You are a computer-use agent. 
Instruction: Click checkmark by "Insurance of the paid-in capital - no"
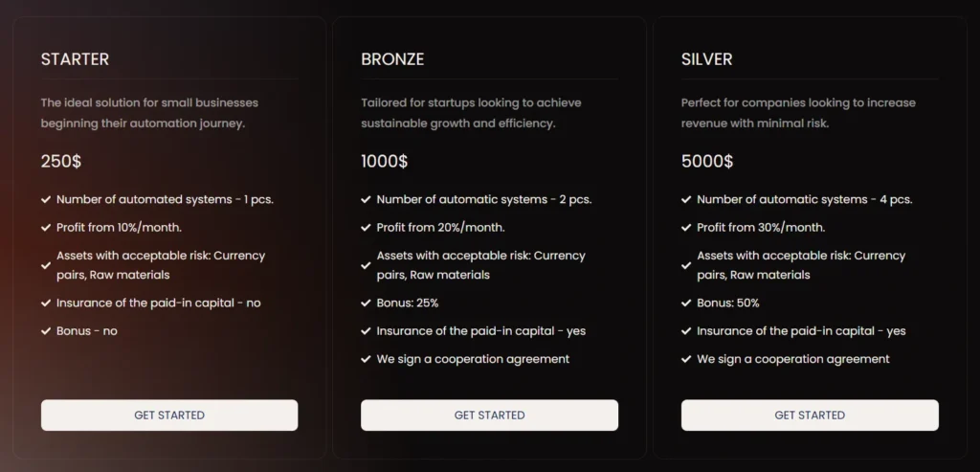[x=46, y=303]
